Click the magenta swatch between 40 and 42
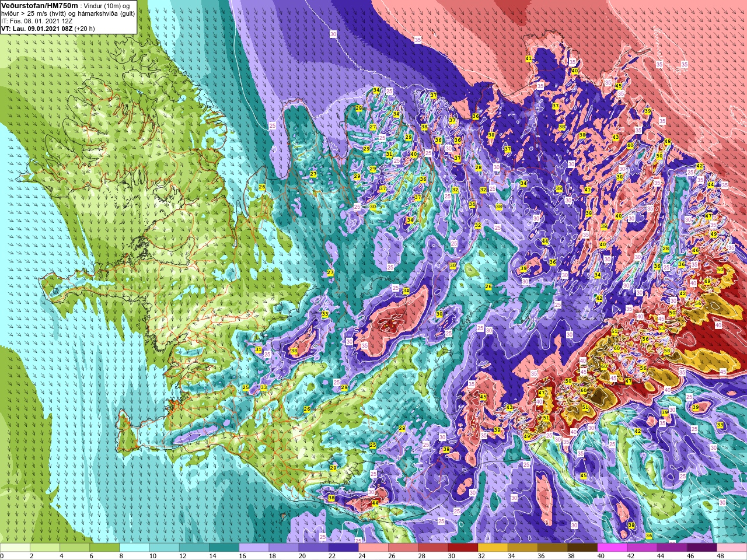 click(x=611, y=547)
